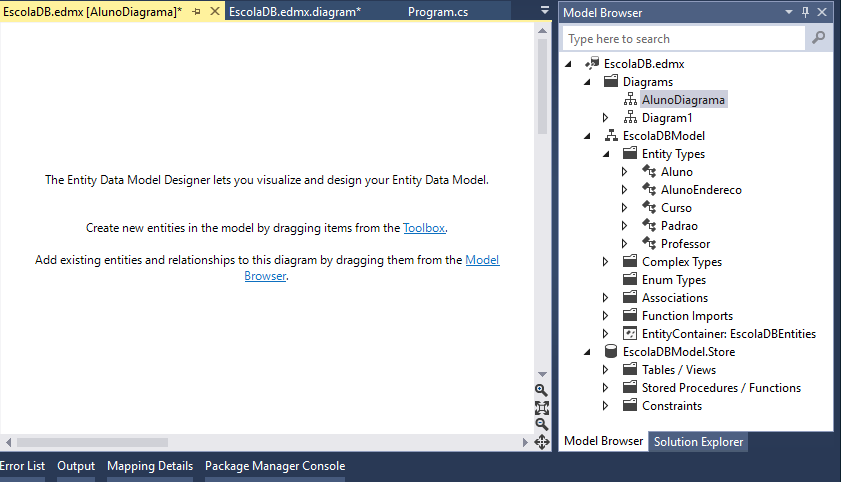
Task: Click the Constraints folder icon
Action: [630, 405]
